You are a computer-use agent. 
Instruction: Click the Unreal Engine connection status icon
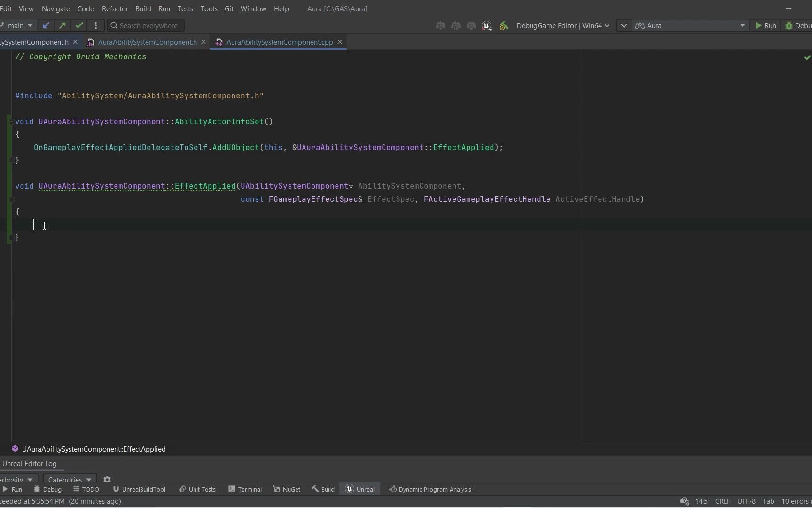pyautogui.click(x=487, y=26)
